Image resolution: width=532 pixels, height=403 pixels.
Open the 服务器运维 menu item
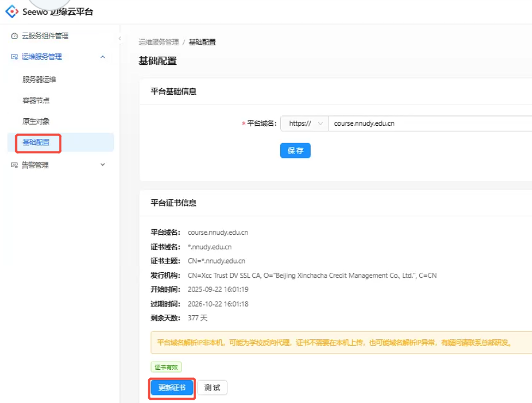pyautogui.click(x=39, y=80)
